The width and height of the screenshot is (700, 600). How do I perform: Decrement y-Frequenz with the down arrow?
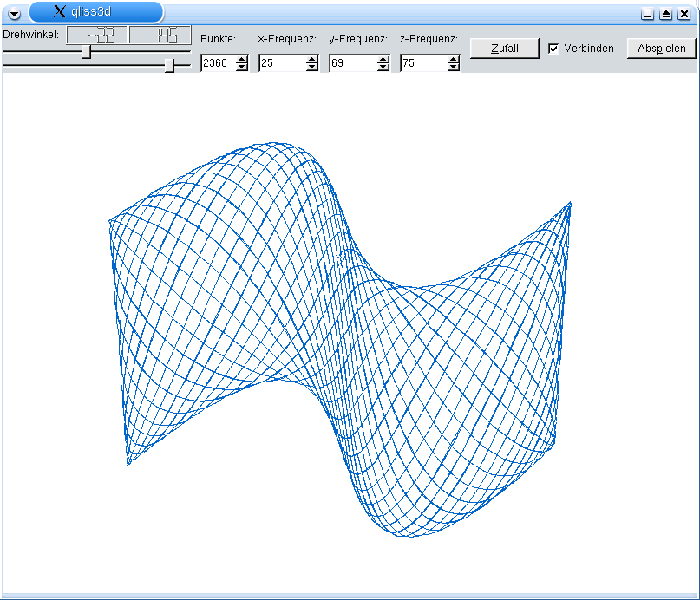[x=383, y=67]
